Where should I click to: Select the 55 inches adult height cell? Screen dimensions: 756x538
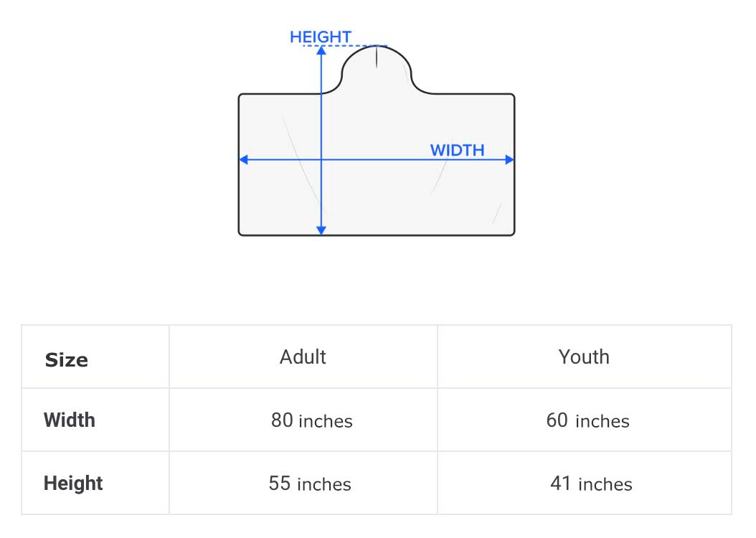(x=303, y=483)
